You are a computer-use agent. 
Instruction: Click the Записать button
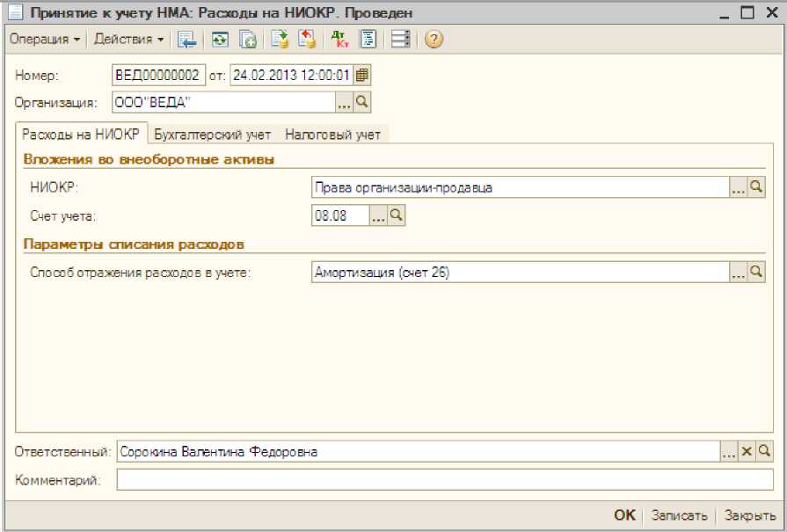click(678, 516)
